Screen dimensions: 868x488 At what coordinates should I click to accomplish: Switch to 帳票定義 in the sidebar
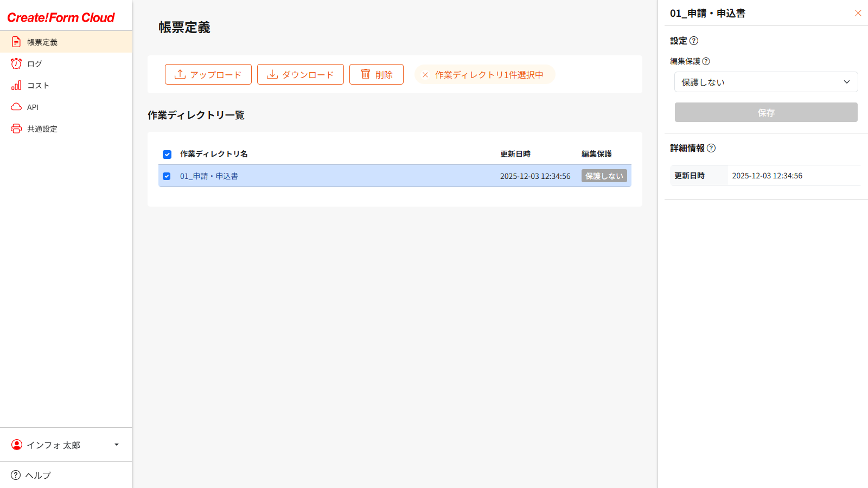point(41,42)
